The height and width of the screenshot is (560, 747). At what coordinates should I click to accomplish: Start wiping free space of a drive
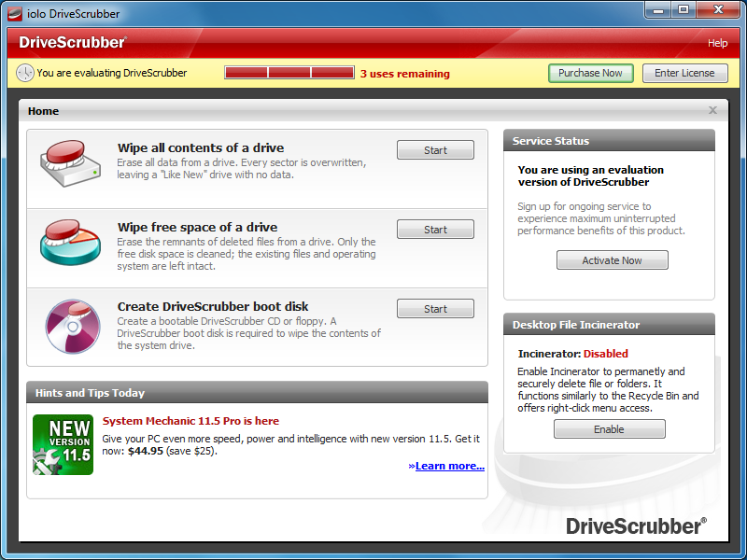(435, 230)
